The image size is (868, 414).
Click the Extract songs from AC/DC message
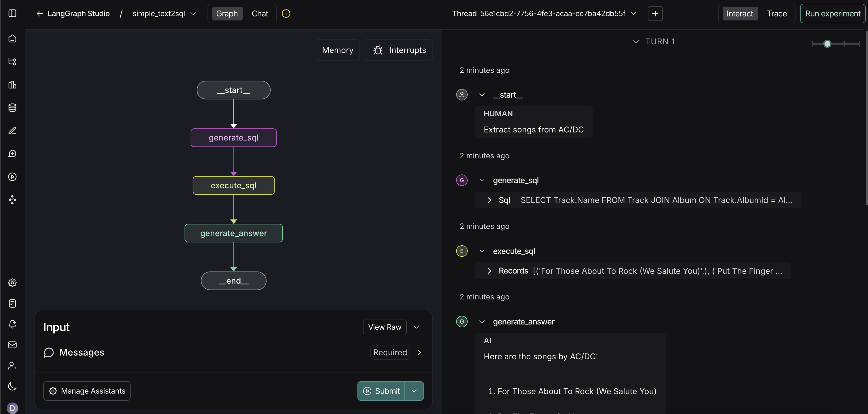533,130
